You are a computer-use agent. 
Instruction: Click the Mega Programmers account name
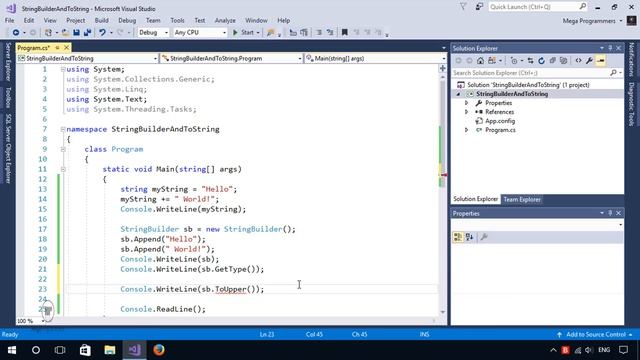[589, 21]
